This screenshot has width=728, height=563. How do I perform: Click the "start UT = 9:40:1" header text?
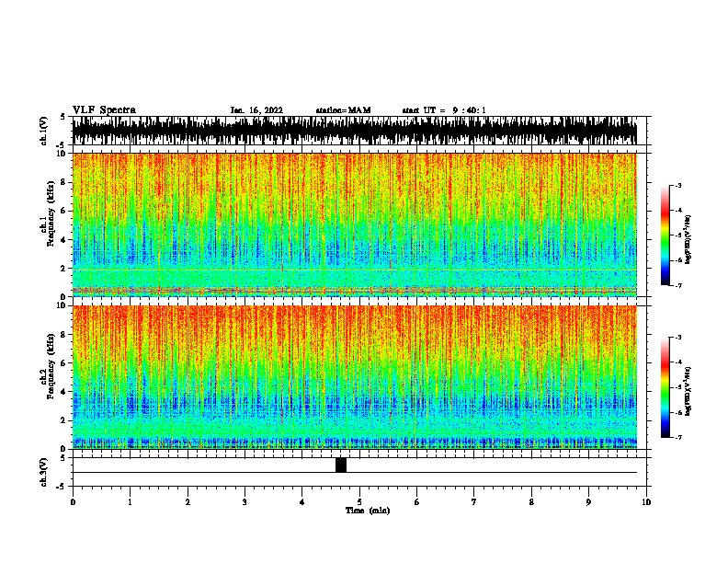click(x=444, y=110)
